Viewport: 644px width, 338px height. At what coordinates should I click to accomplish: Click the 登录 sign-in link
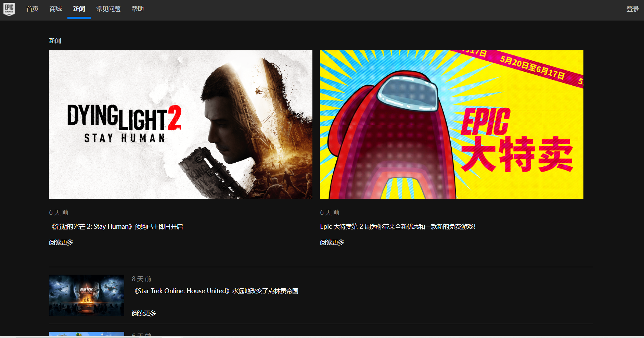click(633, 9)
